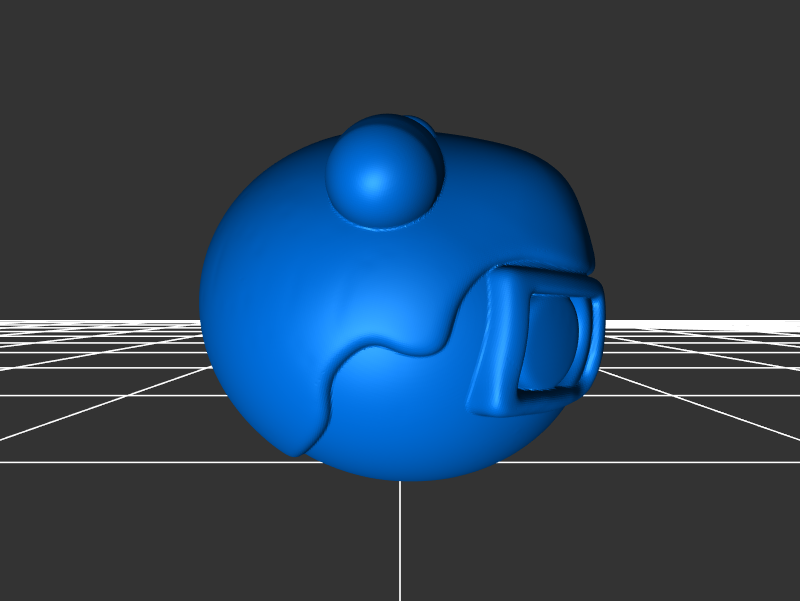The image size is (800, 601).
Task: Click the wavy seam across the body
Action: [400, 345]
